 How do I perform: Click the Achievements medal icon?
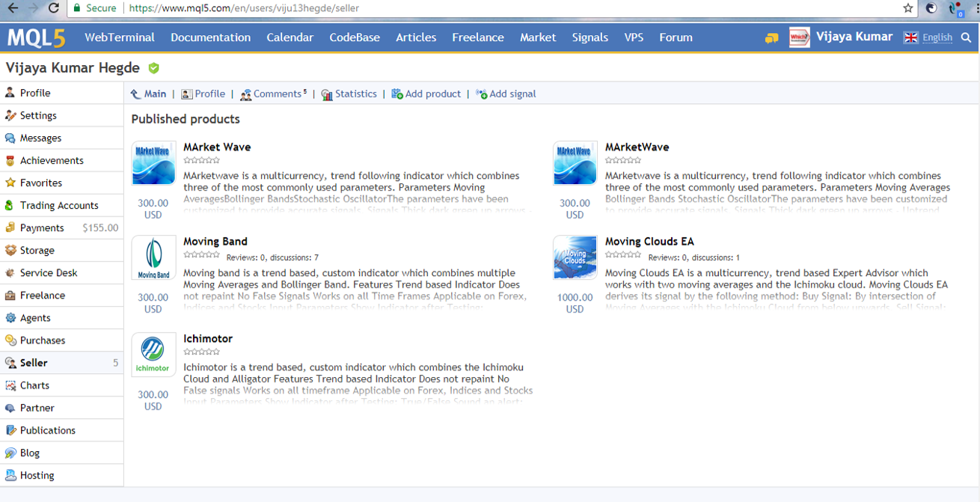(10, 160)
